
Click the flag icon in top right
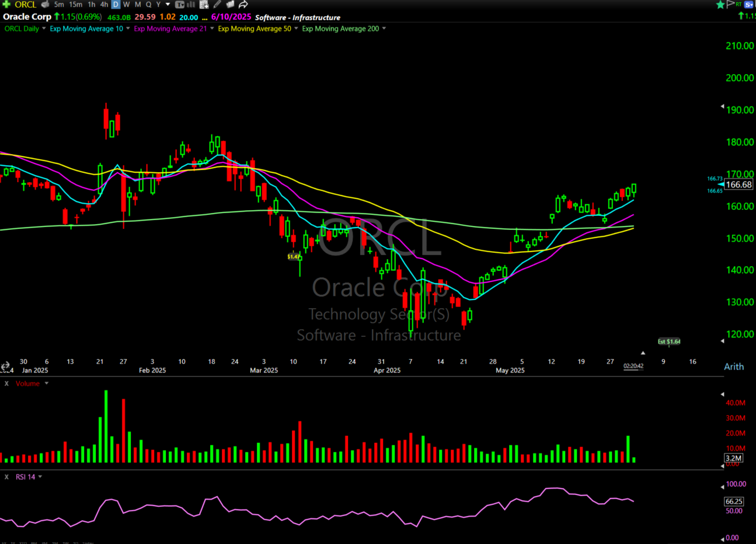[x=730, y=4]
